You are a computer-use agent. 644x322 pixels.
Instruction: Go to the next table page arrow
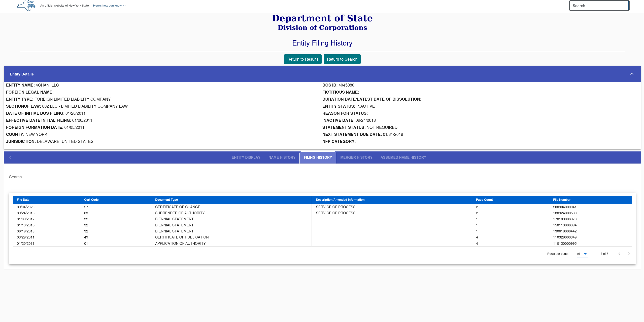tap(629, 254)
